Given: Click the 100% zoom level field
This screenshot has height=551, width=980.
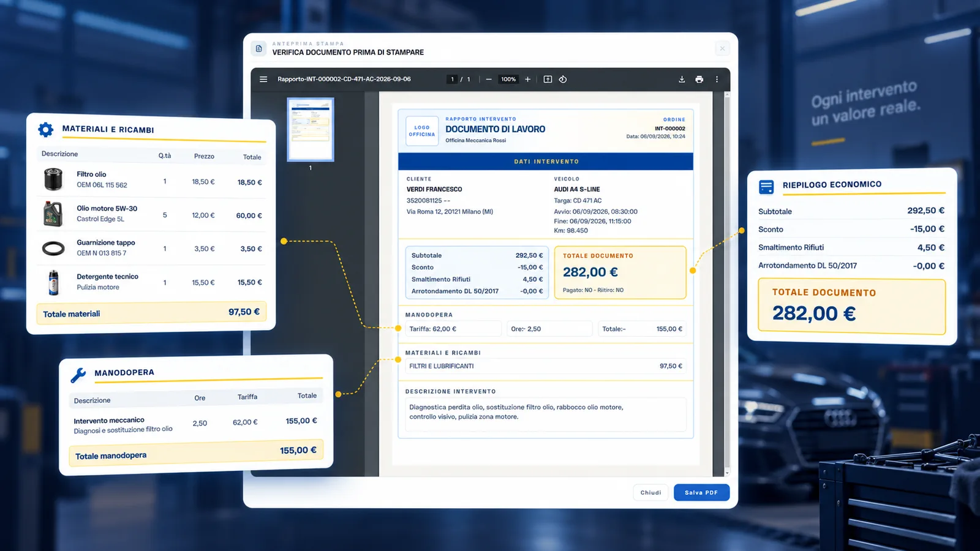Looking at the screenshot, I should coord(508,79).
